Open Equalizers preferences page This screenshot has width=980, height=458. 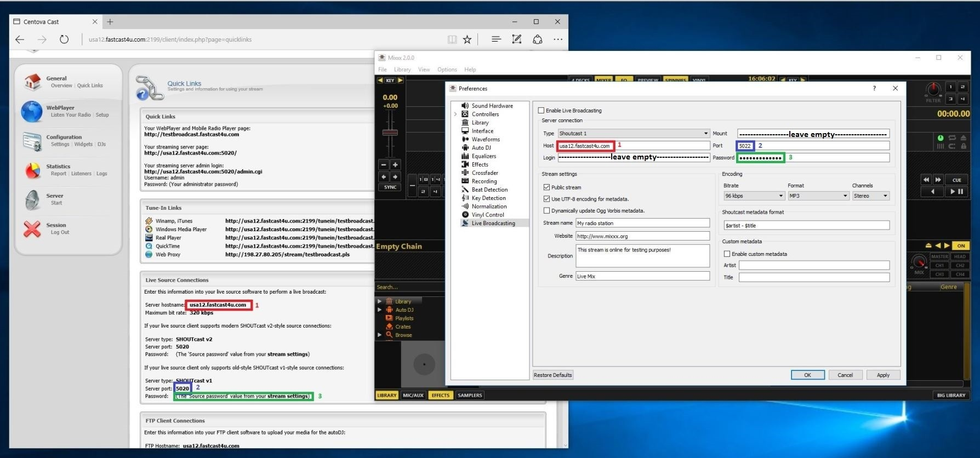[x=484, y=156]
